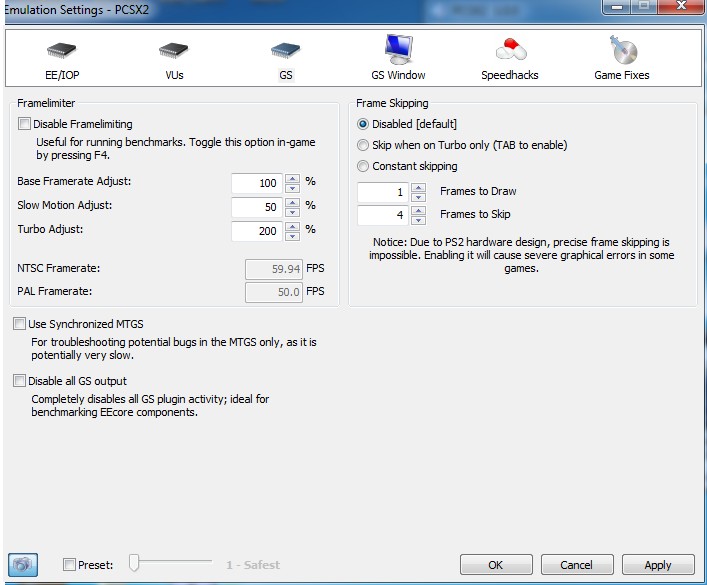
Task: Switch to the VUs tab label
Action: 174,75
